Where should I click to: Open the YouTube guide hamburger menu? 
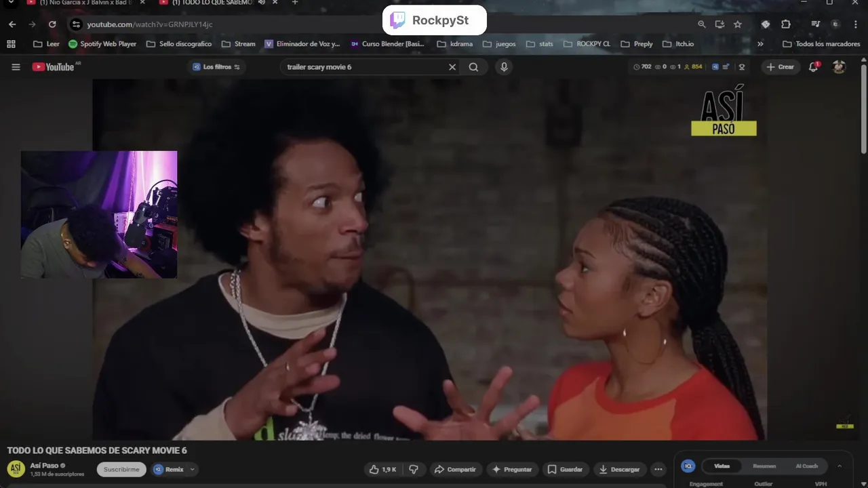16,67
